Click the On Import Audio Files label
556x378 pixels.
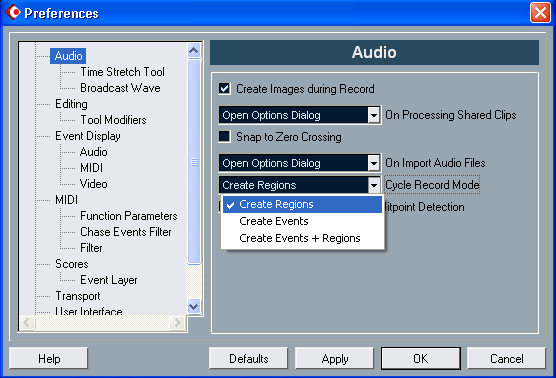click(435, 163)
